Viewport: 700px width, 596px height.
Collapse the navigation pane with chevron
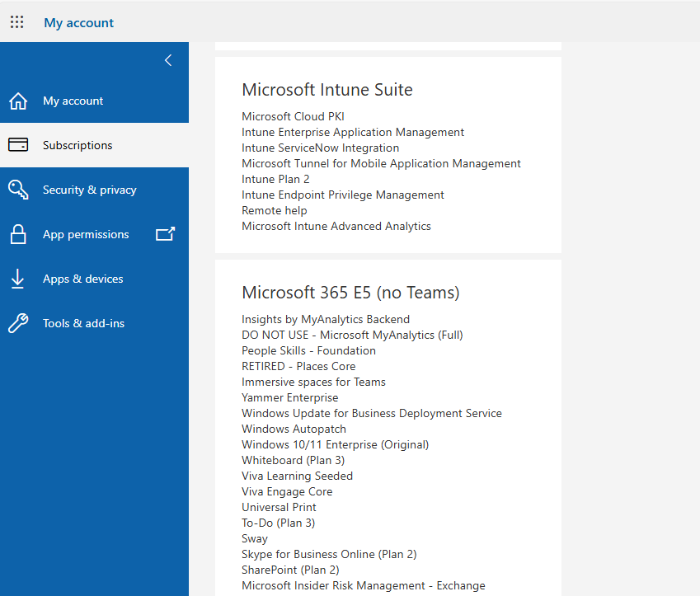coord(168,60)
